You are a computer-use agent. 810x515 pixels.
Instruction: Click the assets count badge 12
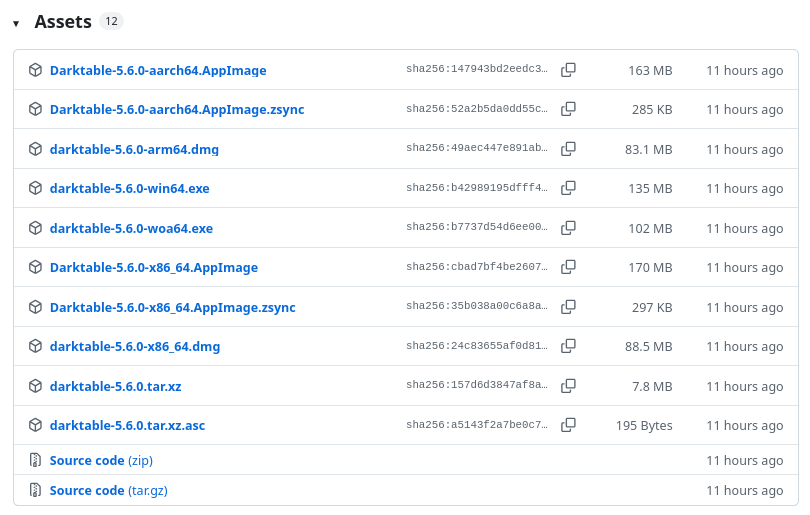(x=112, y=21)
